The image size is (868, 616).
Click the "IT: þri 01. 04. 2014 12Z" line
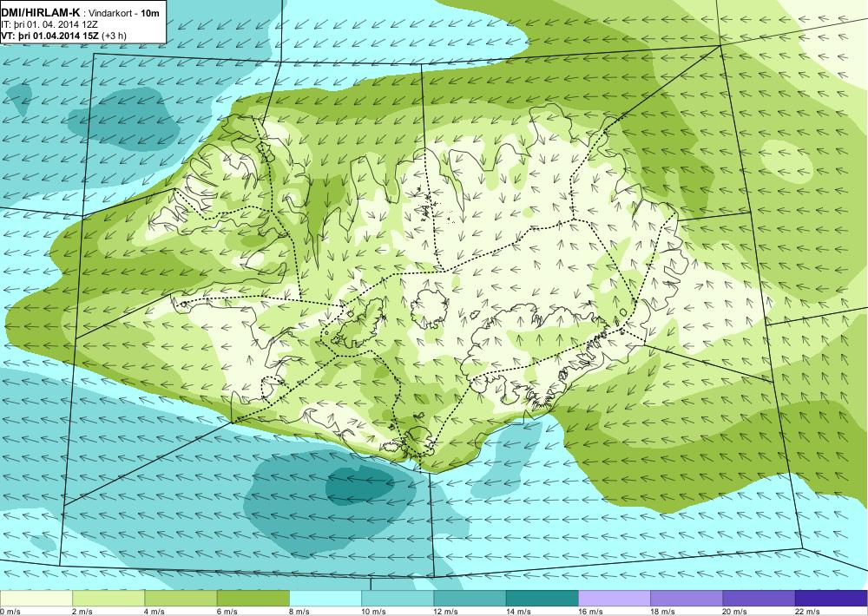coord(49,24)
